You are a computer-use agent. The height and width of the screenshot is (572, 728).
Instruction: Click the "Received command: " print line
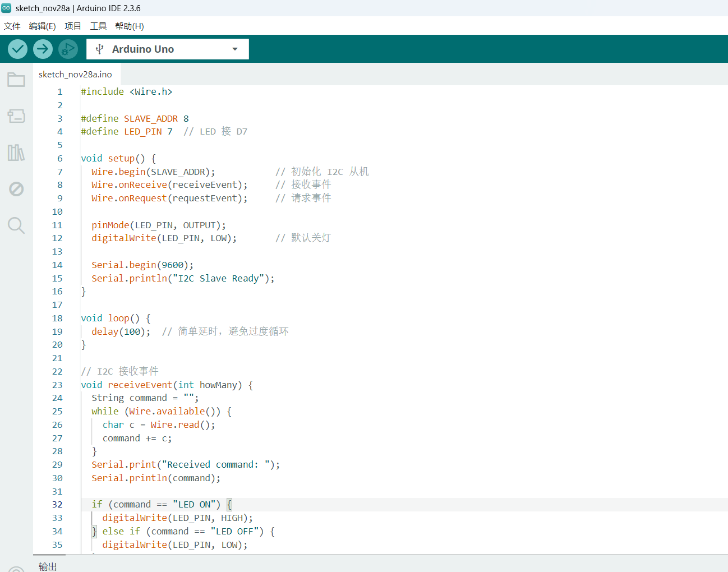point(186,465)
